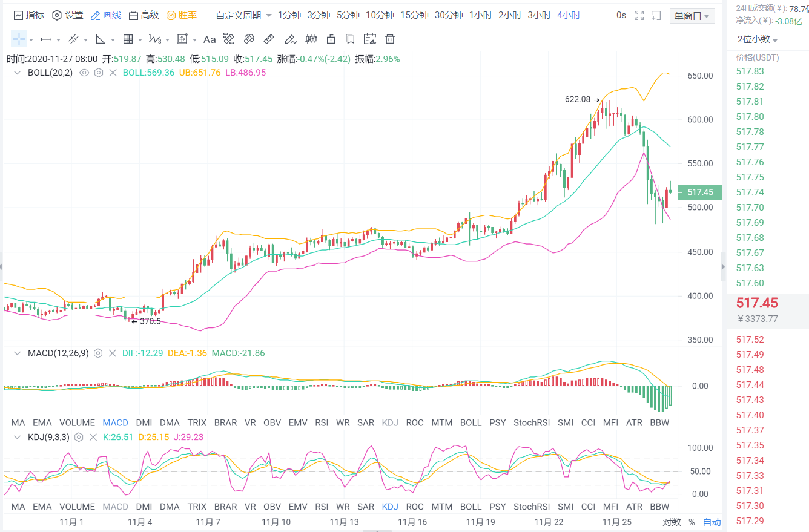Enter fullscreen chart mode
The height and width of the screenshot is (532, 809).
click(639, 15)
